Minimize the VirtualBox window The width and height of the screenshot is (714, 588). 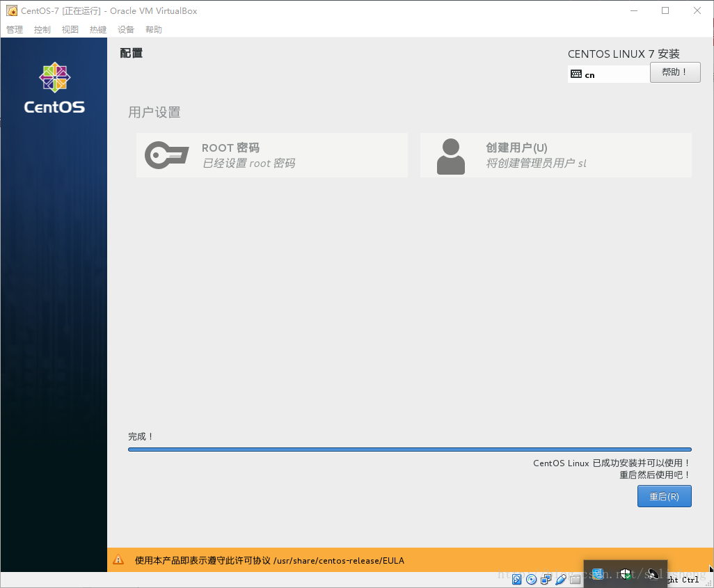(634, 10)
